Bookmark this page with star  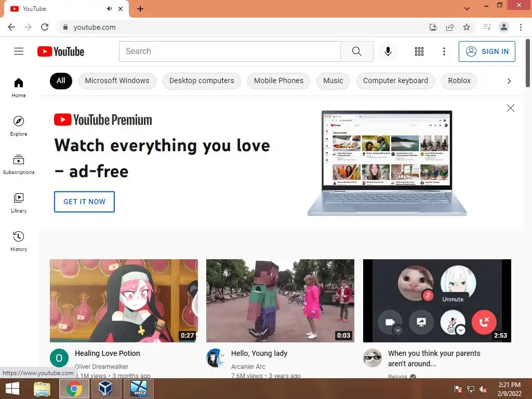coord(467,27)
